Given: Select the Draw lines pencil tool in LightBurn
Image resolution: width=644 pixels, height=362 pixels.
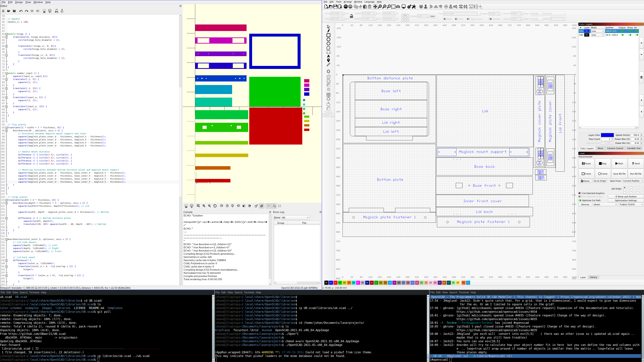Looking at the screenshot, I should pos(328,31).
